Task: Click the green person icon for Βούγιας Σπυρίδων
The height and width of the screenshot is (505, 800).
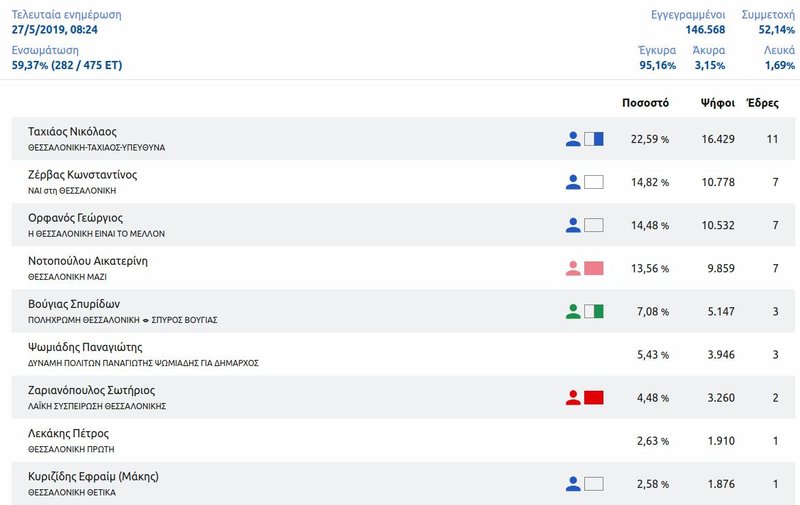Action: (573, 311)
